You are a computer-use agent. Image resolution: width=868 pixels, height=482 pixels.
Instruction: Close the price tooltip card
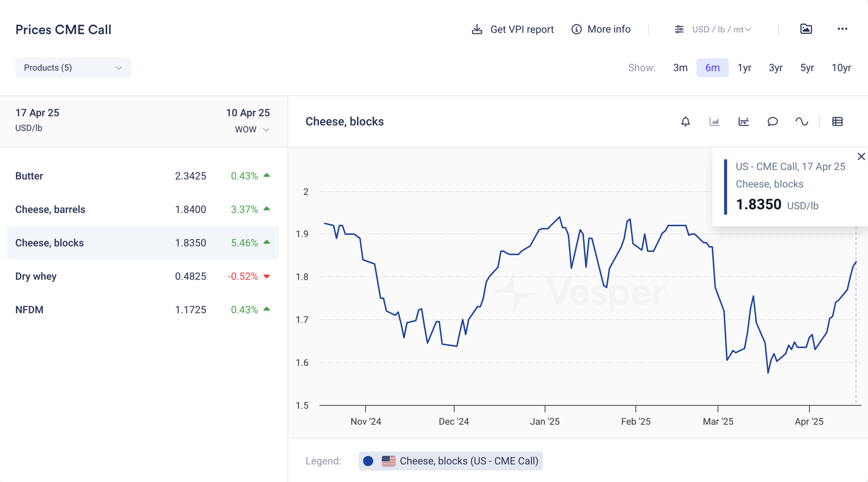tap(861, 157)
